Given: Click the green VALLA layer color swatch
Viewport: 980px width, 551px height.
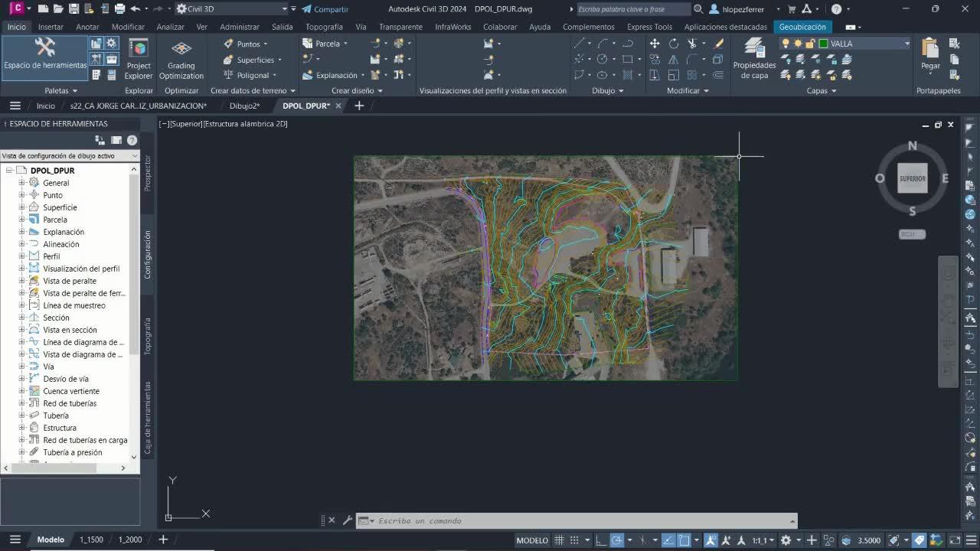Looking at the screenshot, I should tap(823, 44).
